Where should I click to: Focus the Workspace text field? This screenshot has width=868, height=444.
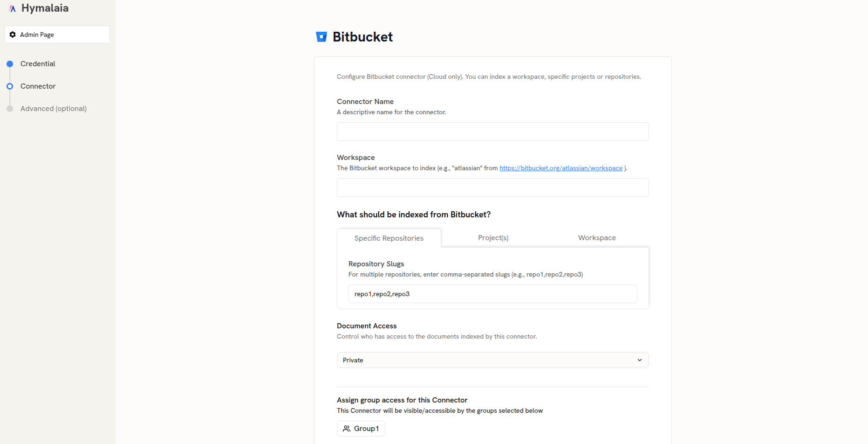[x=492, y=187]
